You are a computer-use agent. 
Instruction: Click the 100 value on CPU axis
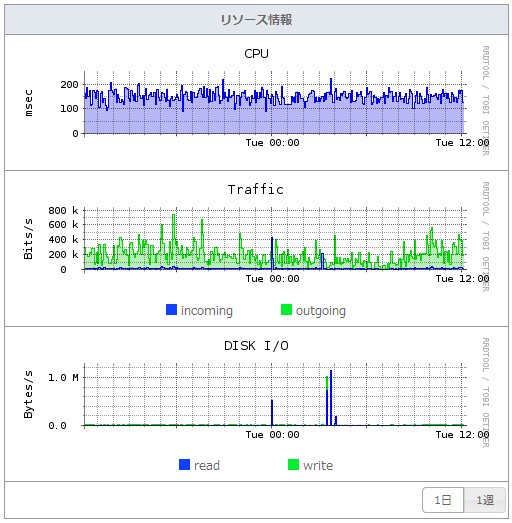(x=69, y=109)
